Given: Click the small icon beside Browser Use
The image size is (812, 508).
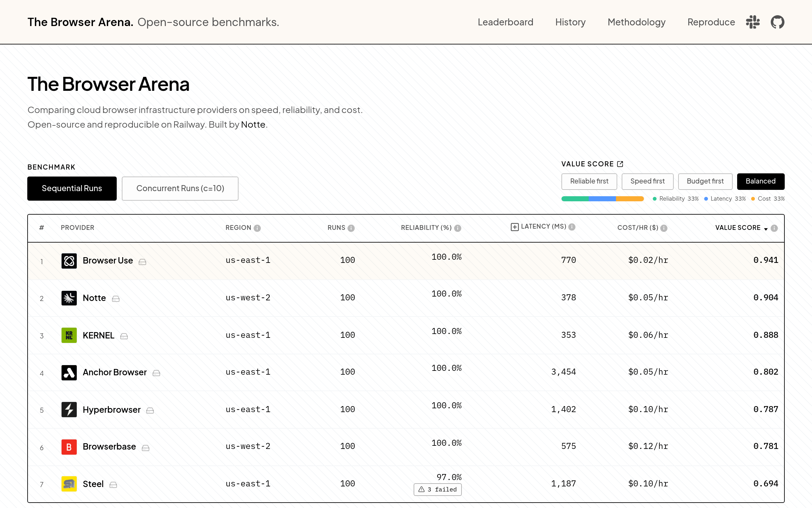Looking at the screenshot, I should click(x=142, y=262).
